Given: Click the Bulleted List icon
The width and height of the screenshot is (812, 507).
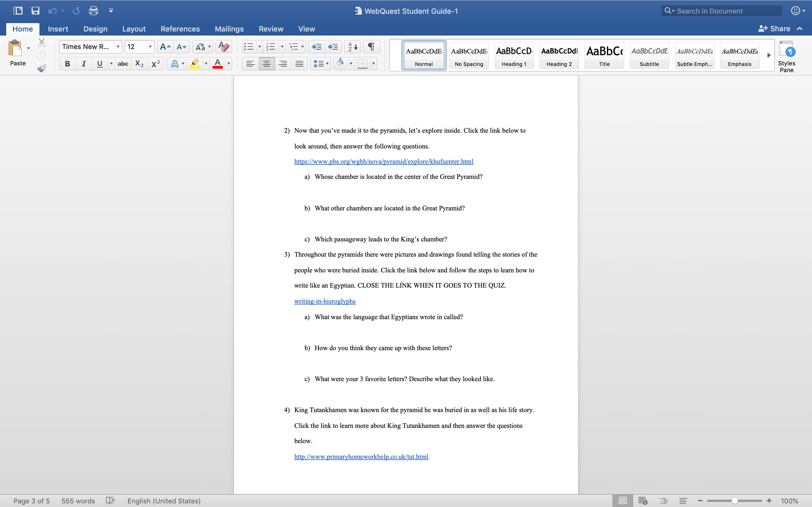Looking at the screenshot, I should [249, 46].
